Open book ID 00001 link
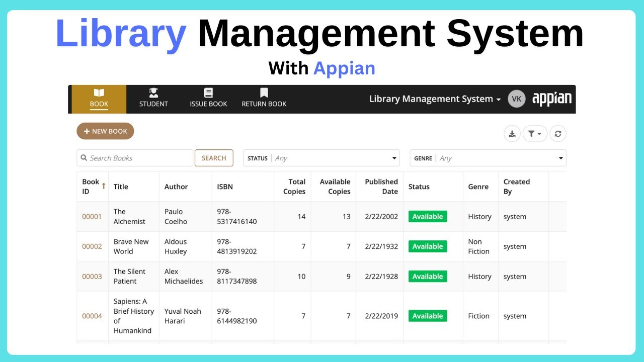The height and width of the screenshot is (362, 644). pos(92,217)
